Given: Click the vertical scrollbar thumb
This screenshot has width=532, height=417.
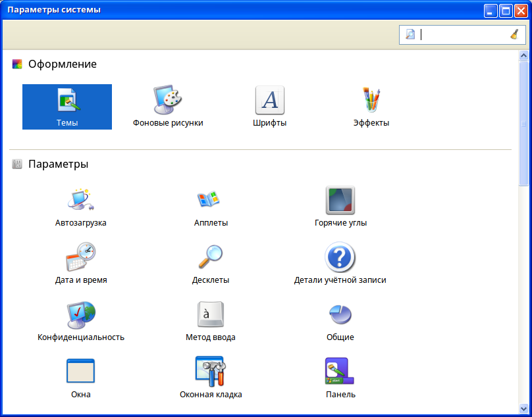Looking at the screenshot, I should pyautogui.click(x=523, y=124).
